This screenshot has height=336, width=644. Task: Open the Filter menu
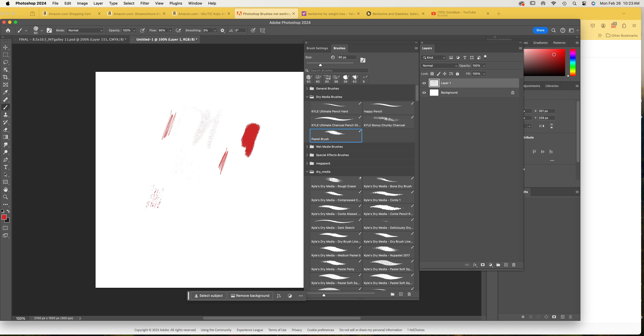coord(145,3)
